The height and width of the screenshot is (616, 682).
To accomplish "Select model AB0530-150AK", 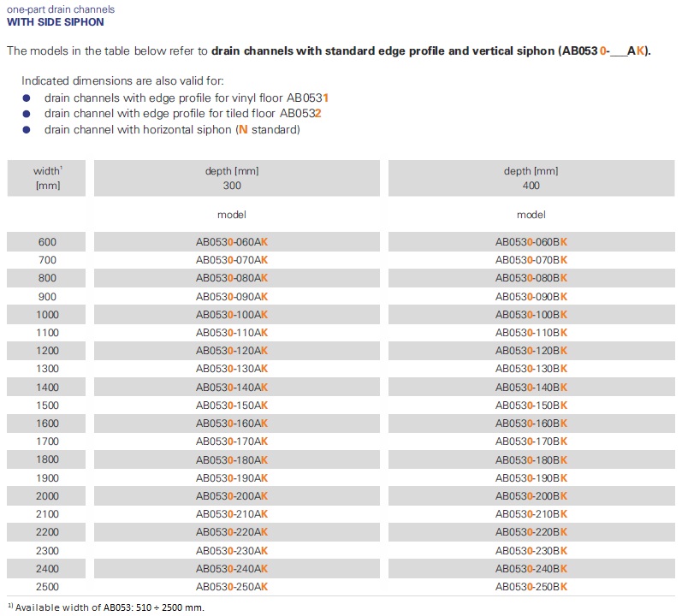I will [x=232, y=406].
